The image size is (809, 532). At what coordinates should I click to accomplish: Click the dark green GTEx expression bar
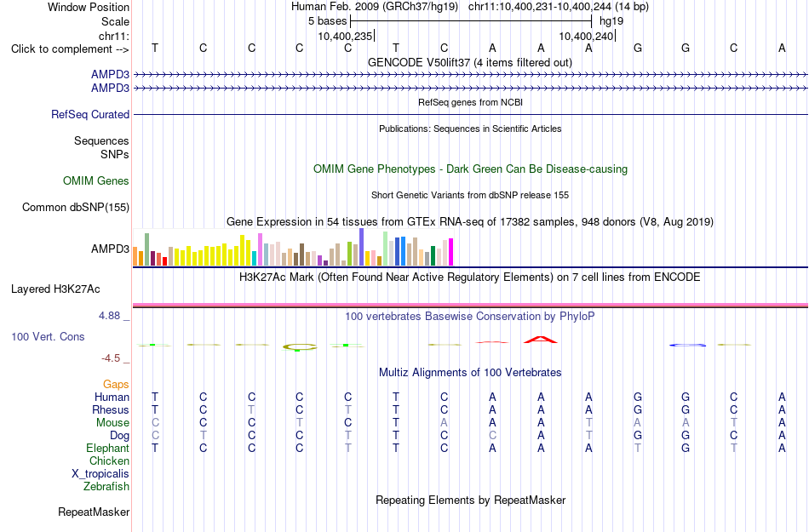(433, 255)
